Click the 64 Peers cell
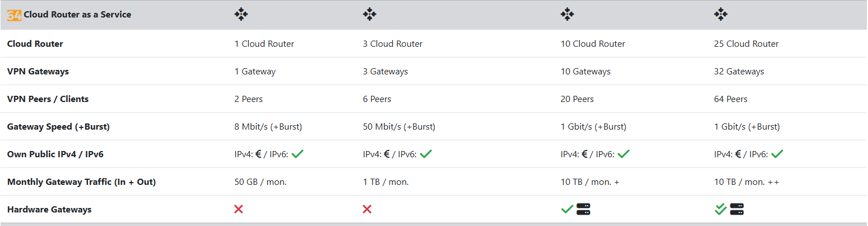 (x=730, y=99)
